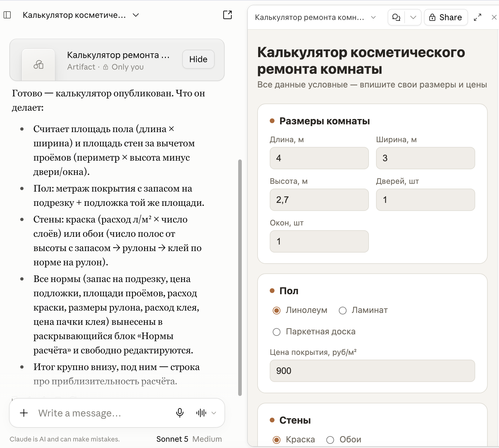The width and height of the screenshot is (499, 448).
Task: Open voice mode waveform icon
Action: [x=201, y=413]
